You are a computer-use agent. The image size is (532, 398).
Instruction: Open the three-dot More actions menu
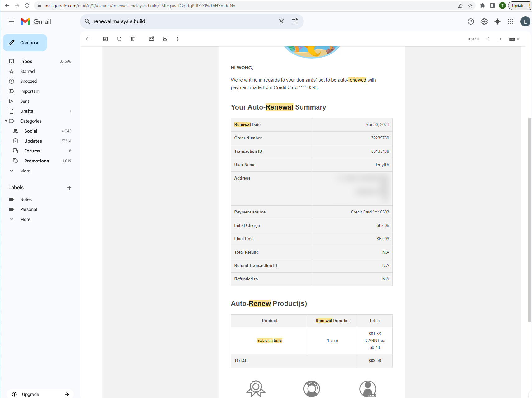pyautogui.click(x=178, y=39)
